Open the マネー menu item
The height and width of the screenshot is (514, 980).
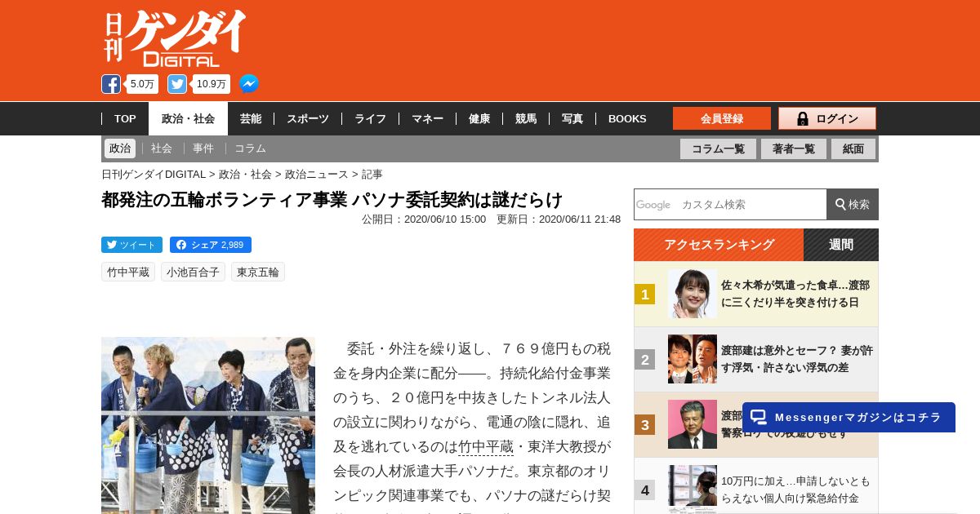(x=427, y=119)
